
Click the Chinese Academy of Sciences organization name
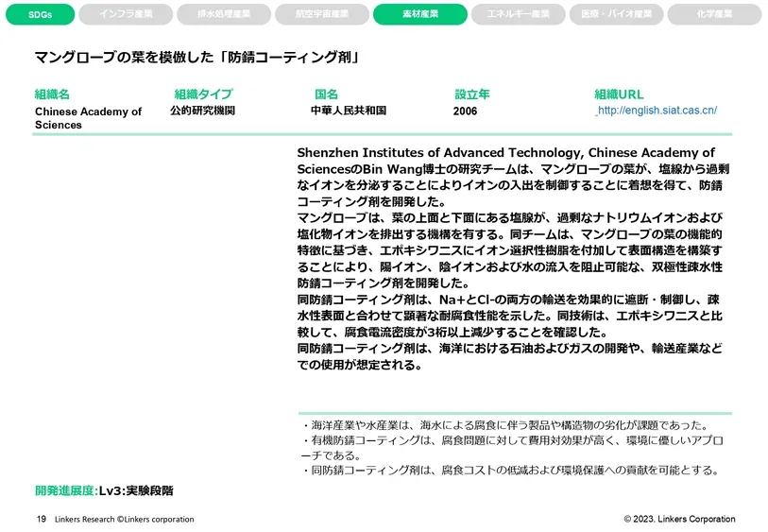[x=88, y=118]
